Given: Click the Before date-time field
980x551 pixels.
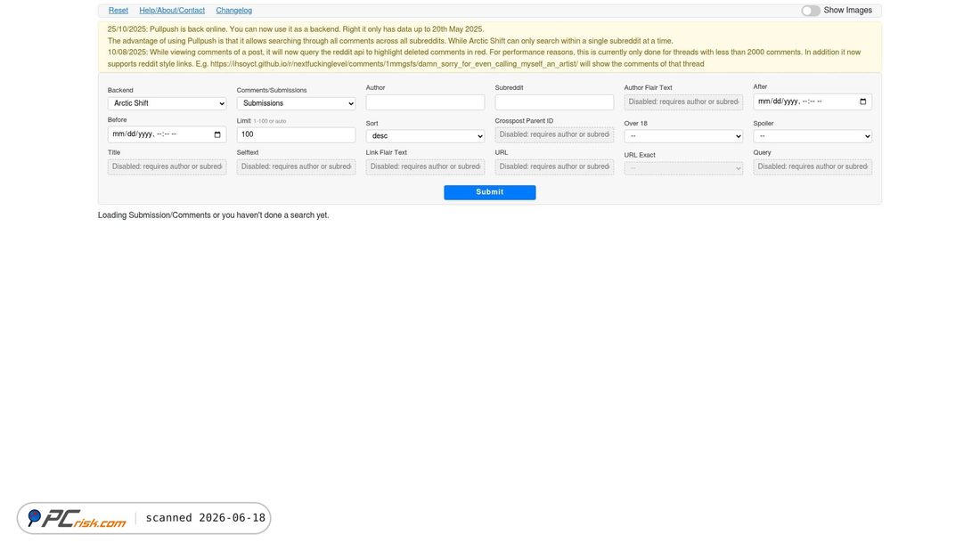Looking at the screenshot, I should pos(167,134).
